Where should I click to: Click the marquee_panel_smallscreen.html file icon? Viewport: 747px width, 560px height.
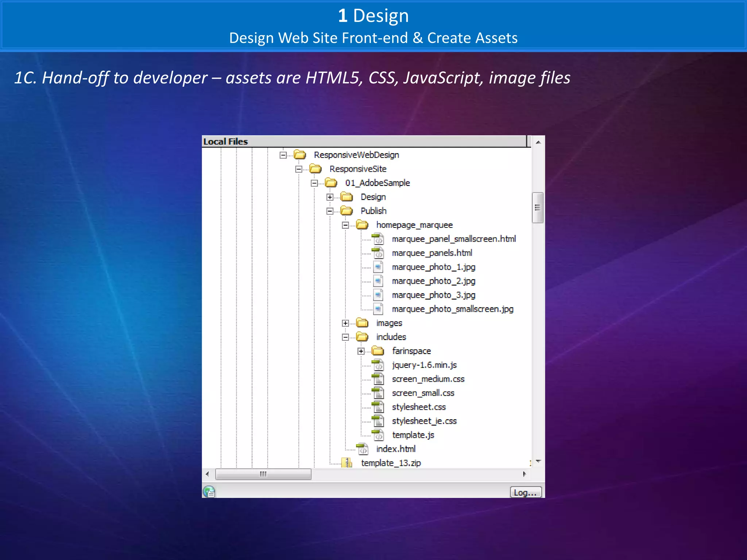(378, 239)
